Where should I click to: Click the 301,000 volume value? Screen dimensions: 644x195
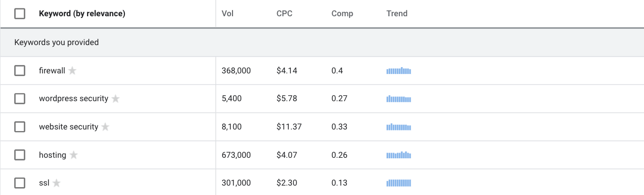[236, 183]
